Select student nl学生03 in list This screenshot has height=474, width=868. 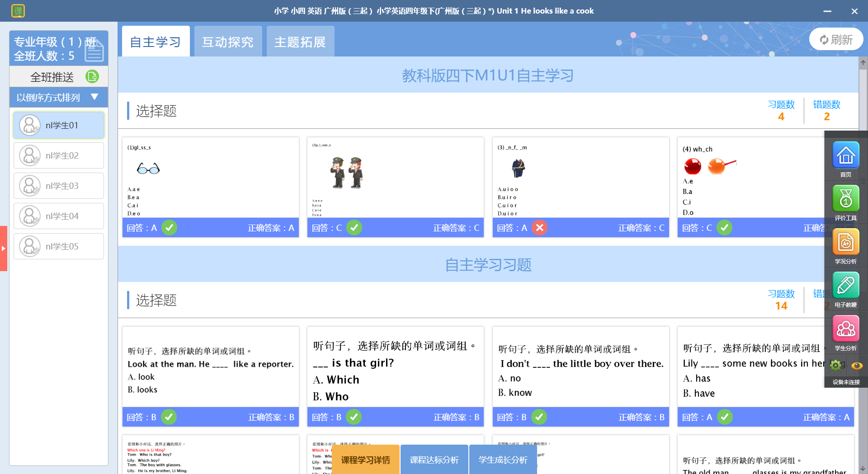tap(59, 186)
